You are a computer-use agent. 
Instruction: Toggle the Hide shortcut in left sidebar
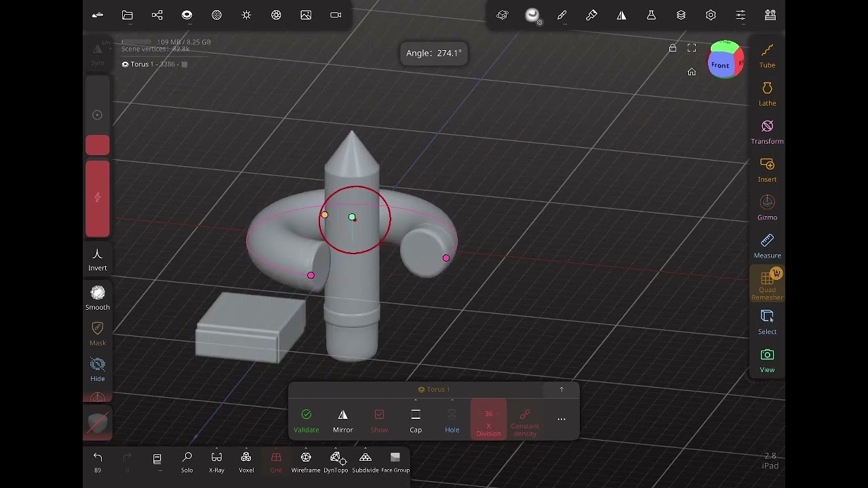tap(98, 369)
